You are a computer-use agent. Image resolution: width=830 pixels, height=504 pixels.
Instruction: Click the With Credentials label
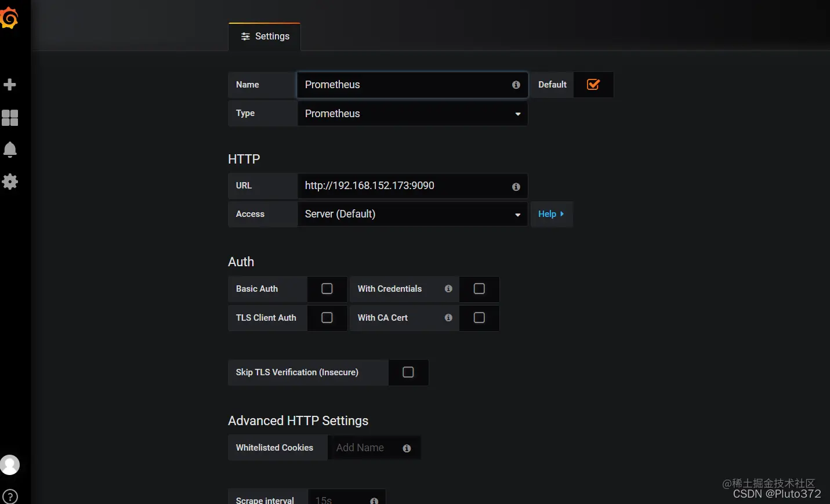[x=390, y=289]
